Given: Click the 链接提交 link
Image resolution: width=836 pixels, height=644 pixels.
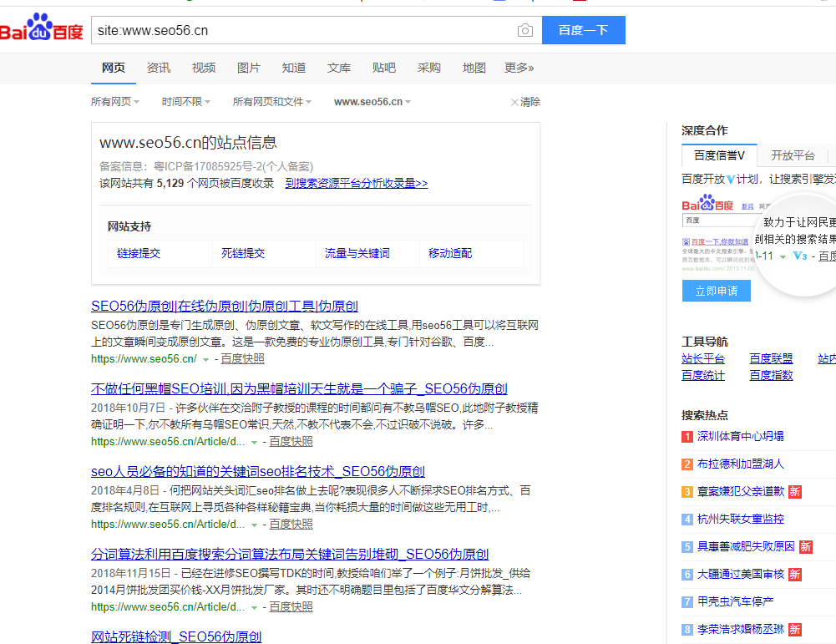Looking at the screenshot, I should coord(139,253).
